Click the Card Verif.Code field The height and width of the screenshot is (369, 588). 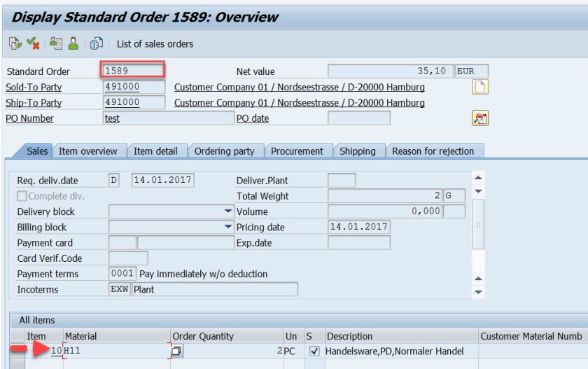click(x=128, y=258)
